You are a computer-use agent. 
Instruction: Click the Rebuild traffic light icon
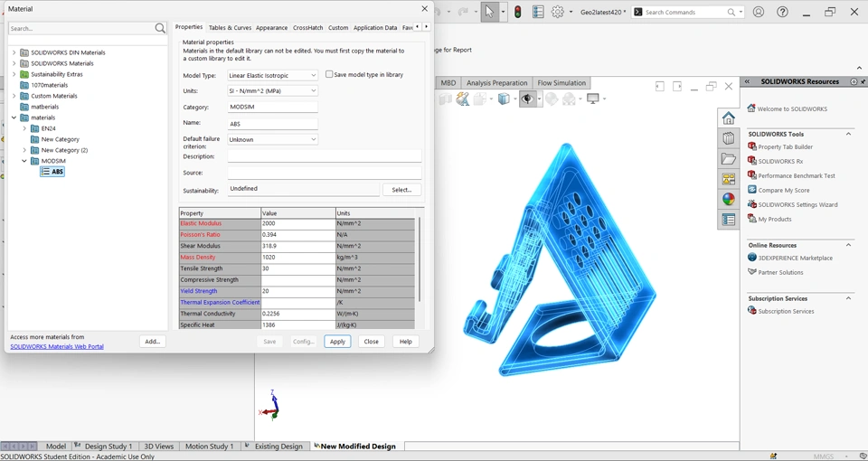pos(517,12)
